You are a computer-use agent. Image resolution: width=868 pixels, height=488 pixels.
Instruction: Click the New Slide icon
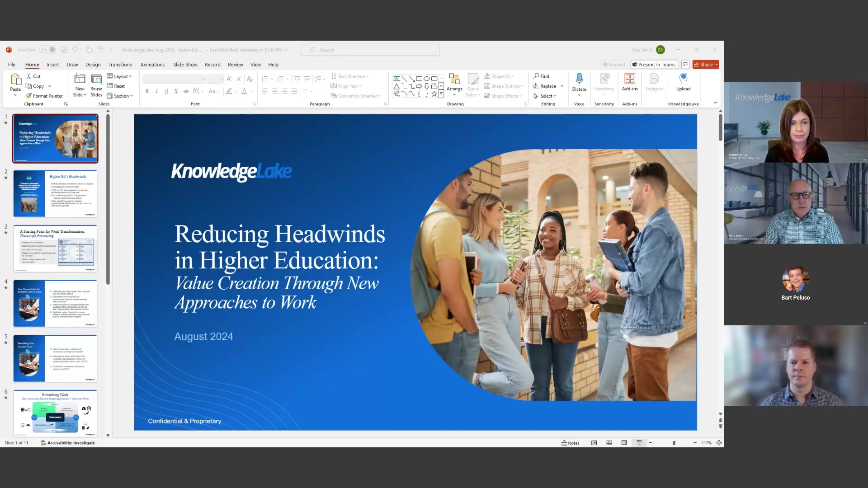(x=80, y=79)
